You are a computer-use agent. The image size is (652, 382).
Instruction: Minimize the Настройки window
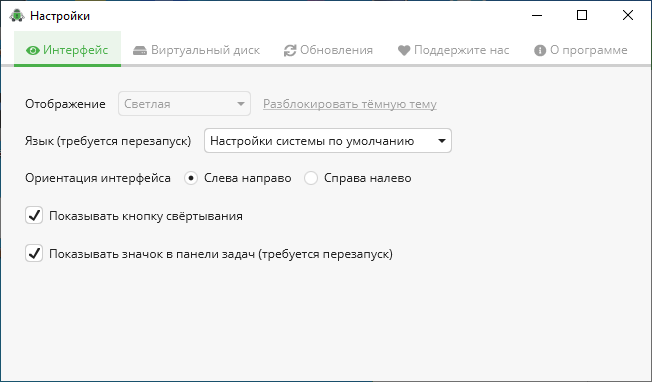[537, 15]
